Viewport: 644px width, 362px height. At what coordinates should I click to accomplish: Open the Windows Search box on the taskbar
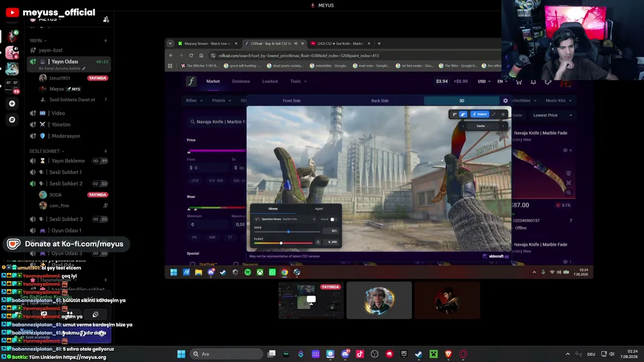click(x=226, y=354)
